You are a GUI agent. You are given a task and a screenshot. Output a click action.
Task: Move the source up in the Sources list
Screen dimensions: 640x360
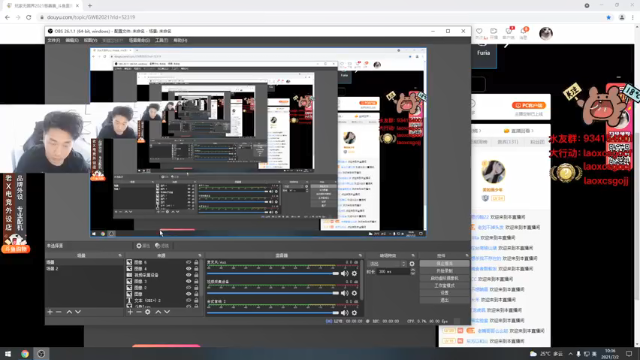coord(158,312)
